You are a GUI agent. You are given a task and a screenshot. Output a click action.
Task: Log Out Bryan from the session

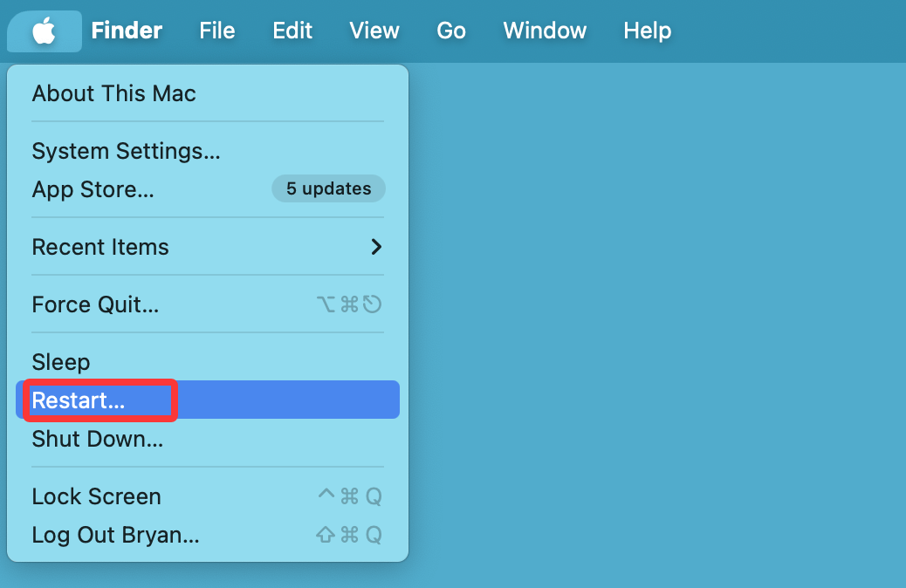point(115,535)
